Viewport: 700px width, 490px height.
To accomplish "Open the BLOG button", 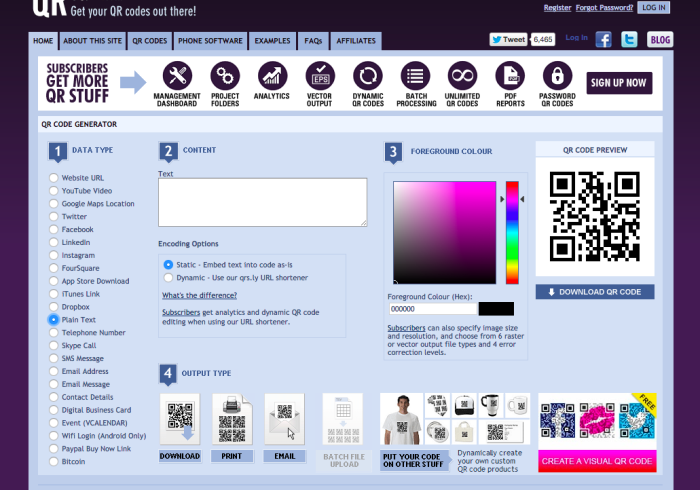I will [660, 40].
